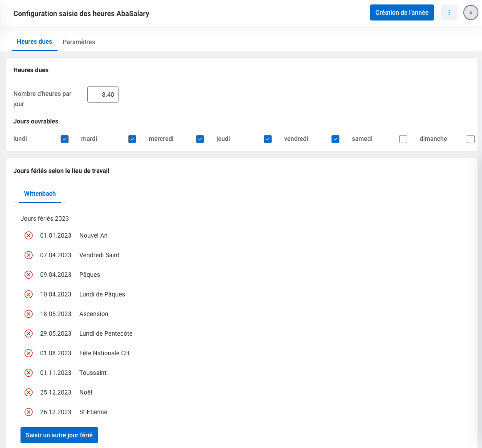Remove the Pâques holiday icon
Viewport: 482px width, 448px height.
point(29,275)
